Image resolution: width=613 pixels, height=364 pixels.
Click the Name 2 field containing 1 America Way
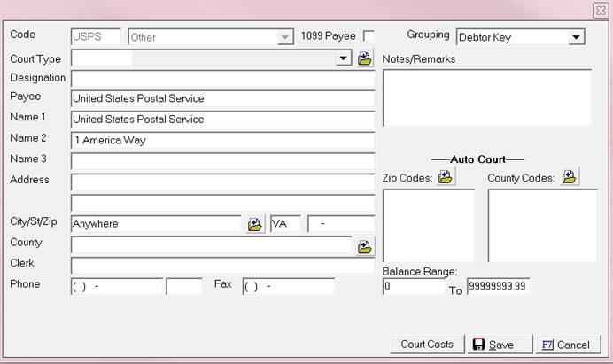coord(221,140)
